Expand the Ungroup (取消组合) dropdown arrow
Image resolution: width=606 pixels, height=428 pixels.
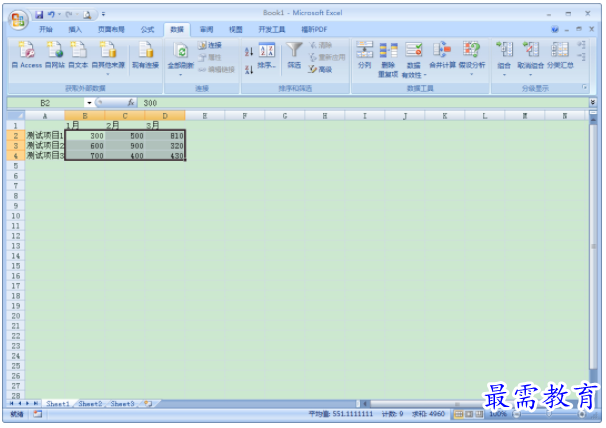pos(531,74)
